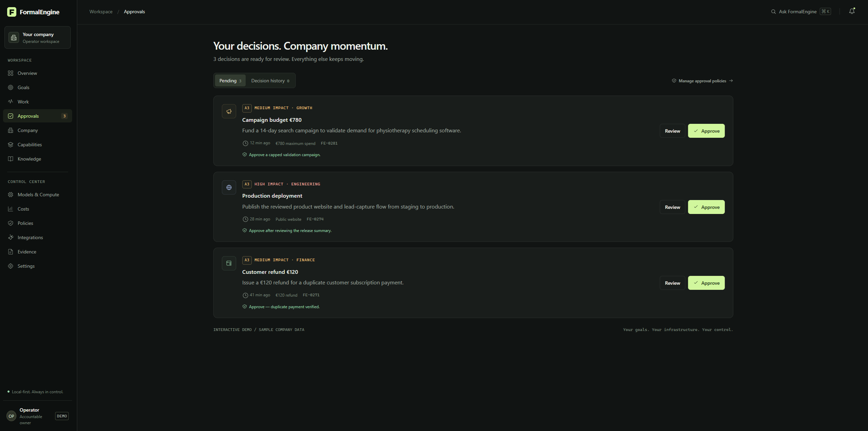The width and height of the screenshot is (868, 431).
Task: Click the Workspace breadcrumb
Action: (101, 12)
